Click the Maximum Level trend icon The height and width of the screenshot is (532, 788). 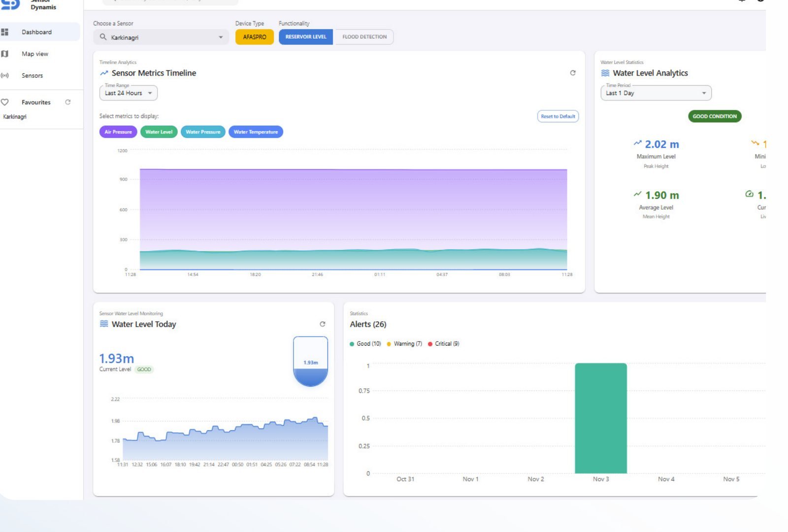[638, 143]
